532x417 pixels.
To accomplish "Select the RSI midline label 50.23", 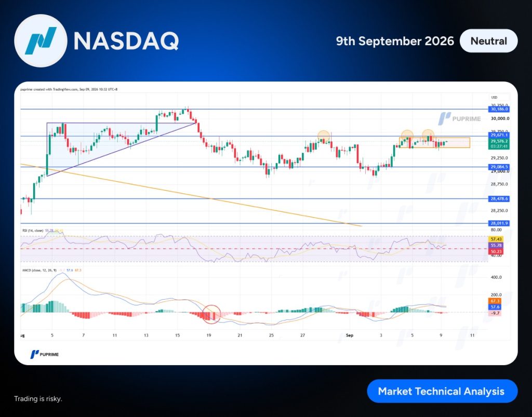I will point(496,251).
